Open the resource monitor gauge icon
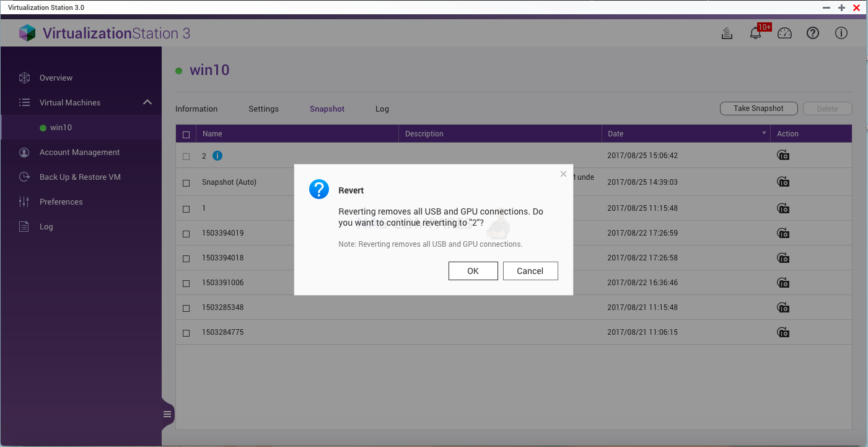 pos(784,33)
